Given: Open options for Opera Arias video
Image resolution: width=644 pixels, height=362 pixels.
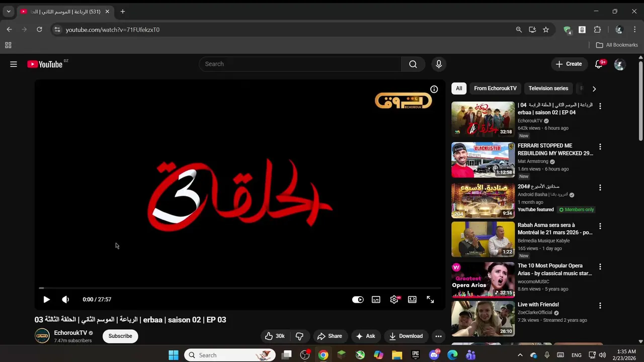Looking at the screenshot, I should click(x=600, y=267).
